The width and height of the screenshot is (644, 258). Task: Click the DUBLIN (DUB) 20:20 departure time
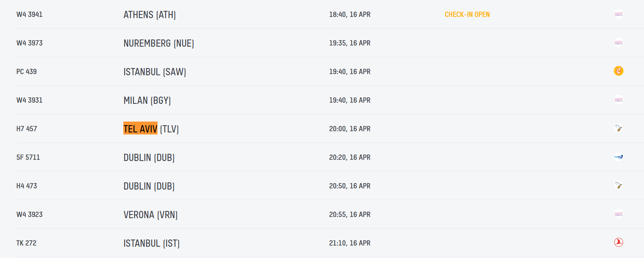click(x=350, y=157)
